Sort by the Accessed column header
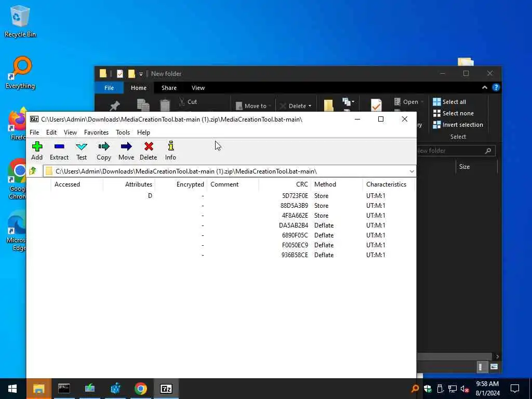Screen dimensions: 532x399 pos(77,184)
